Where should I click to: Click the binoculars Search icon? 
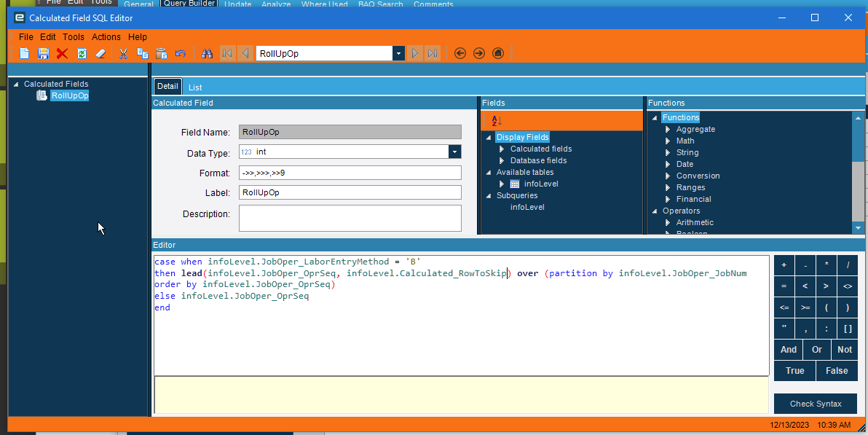207,53
